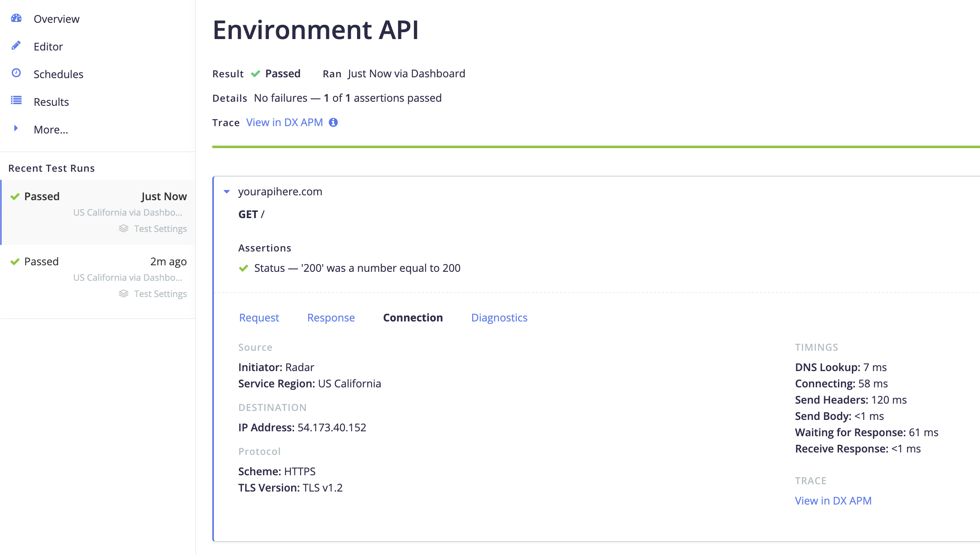980x555 pixels.
Task: Open the Results sidebar item
Action: 51,102
